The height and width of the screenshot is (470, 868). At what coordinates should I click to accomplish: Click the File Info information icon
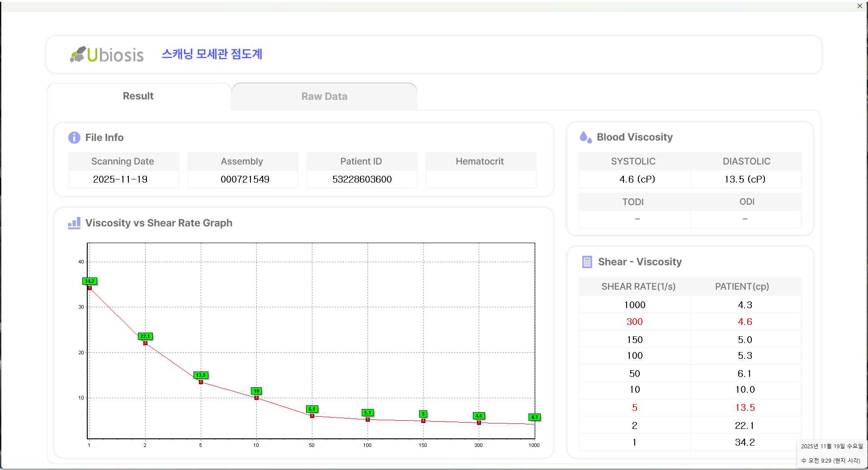pyautogui.click(x=74, y=137)
